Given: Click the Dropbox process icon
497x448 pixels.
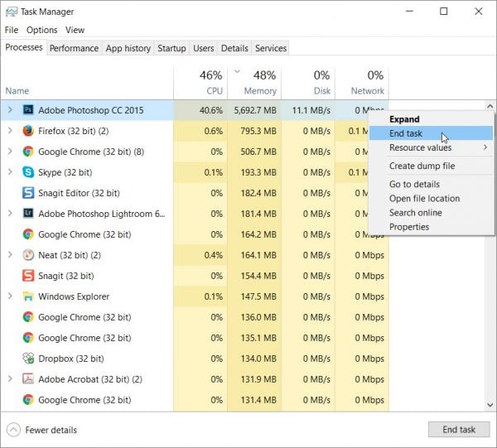Looking at the screenshot, I should pos(28,359).
